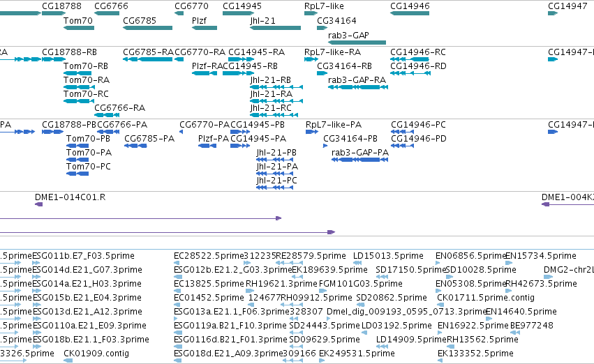Select protein label Jhl-21-PB
Screen dimensions: 594x364
tap(276, 153)
